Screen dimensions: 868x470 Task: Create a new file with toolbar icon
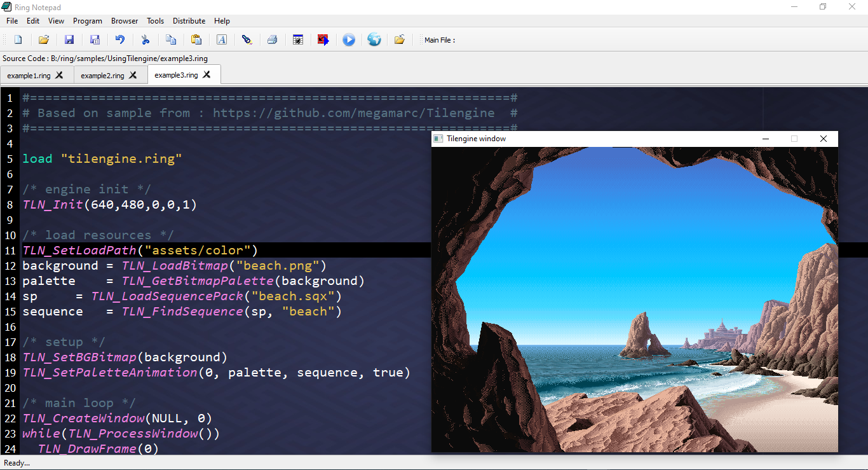[x=17, y=39]
